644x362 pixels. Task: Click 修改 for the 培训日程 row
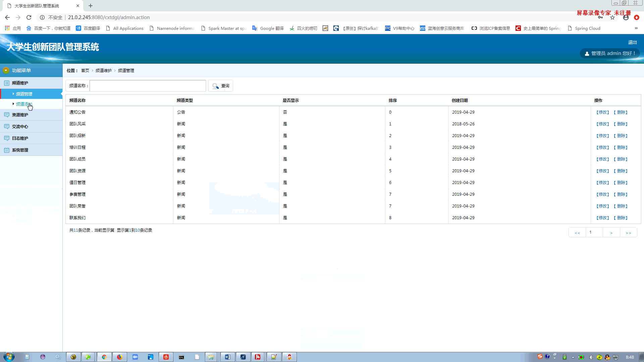[x=603, y=147]
